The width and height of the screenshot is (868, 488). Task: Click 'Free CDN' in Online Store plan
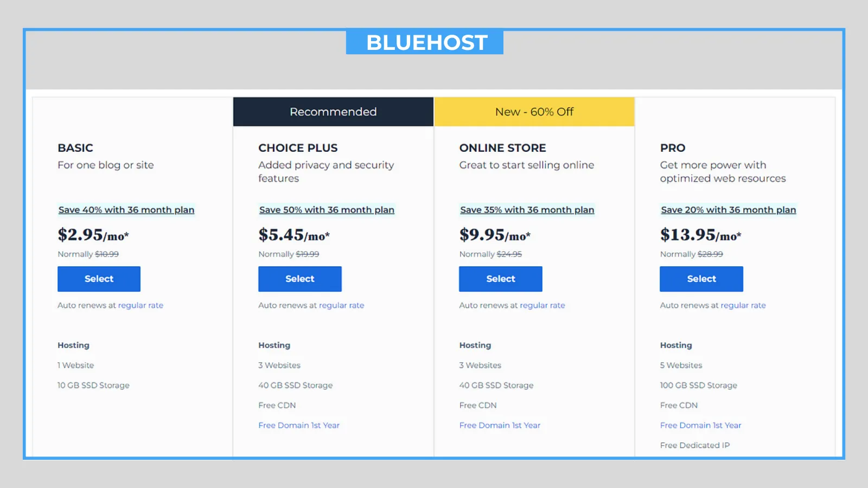point(478,406)
